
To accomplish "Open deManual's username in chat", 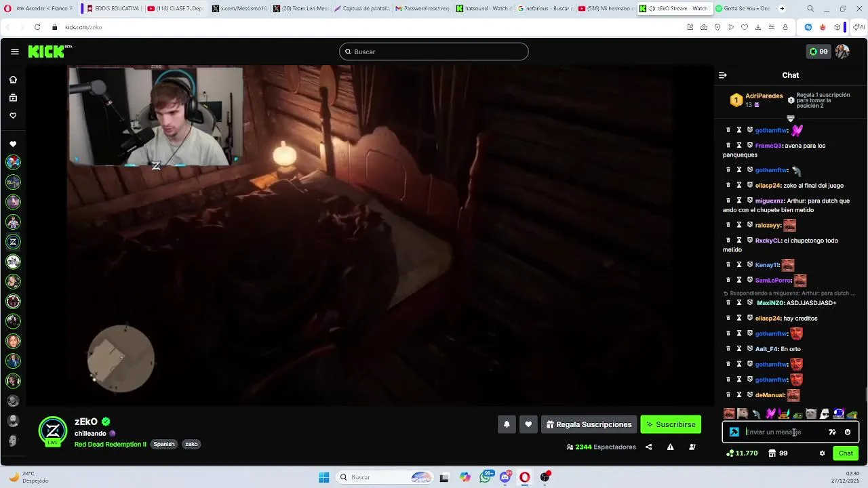I will (770, 395).
